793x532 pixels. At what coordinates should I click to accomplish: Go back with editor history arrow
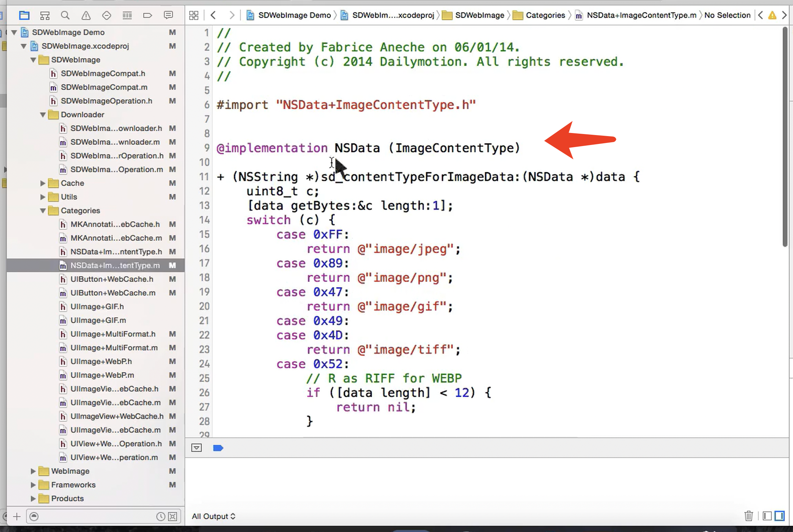coord(213,15)
